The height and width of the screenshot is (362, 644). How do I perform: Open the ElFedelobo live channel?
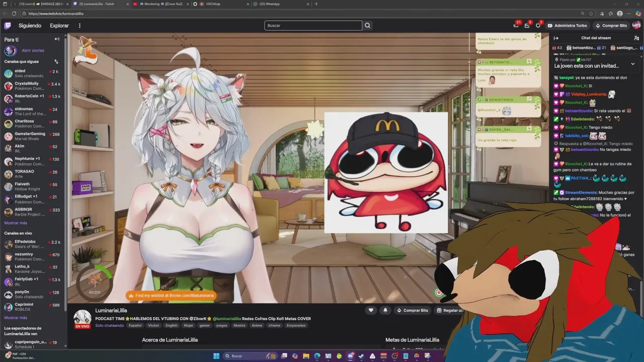tap(32, 244)
